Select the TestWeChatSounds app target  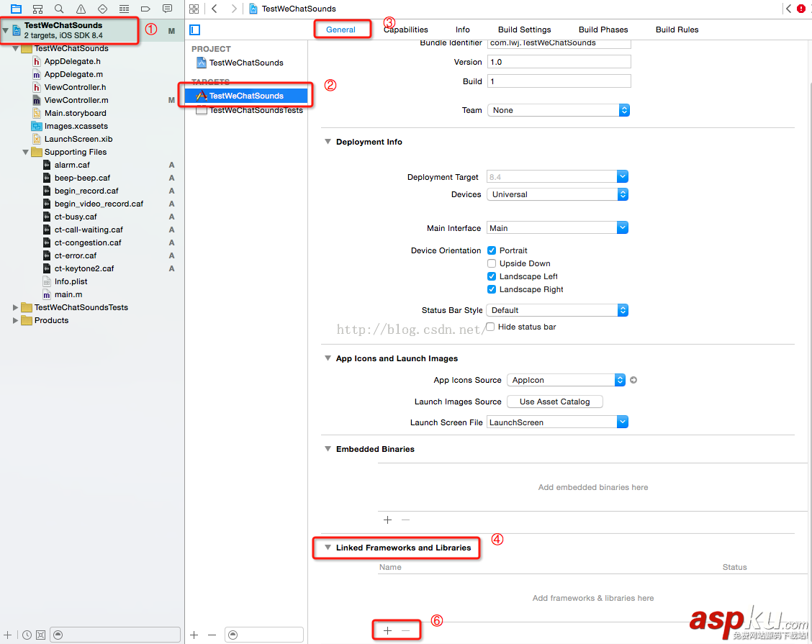click(x=246, y=96)
